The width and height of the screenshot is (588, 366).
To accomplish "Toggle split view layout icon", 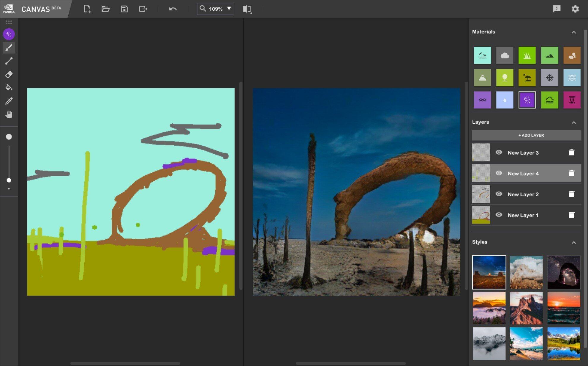I will click(247, 9).
